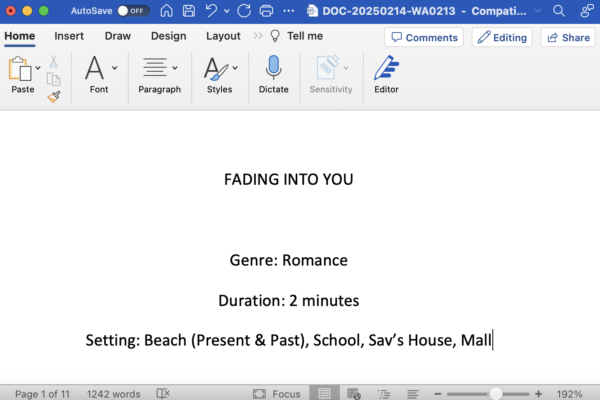
Task: Click the Paste clipboard icon
Action: 20,69
